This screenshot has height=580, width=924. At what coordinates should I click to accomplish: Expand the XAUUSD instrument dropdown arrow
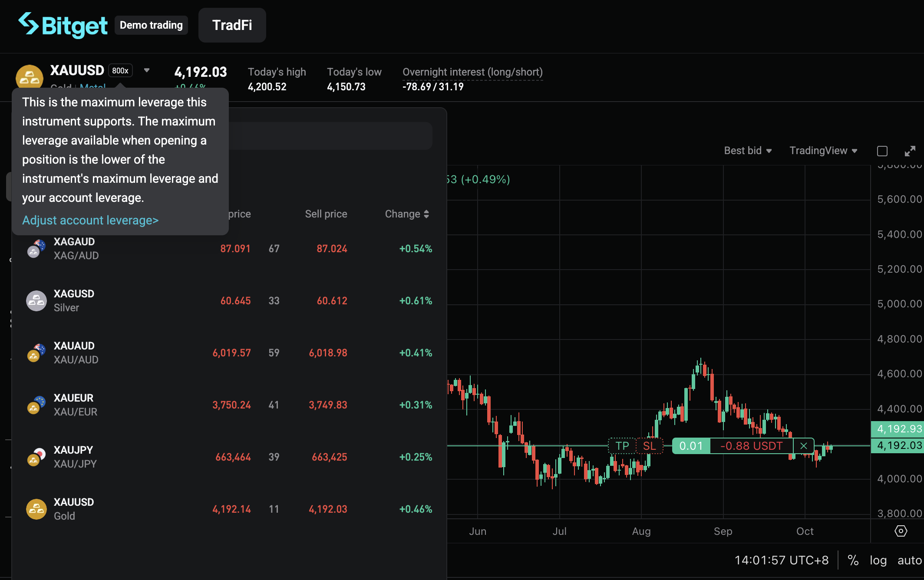pos(147,70)
